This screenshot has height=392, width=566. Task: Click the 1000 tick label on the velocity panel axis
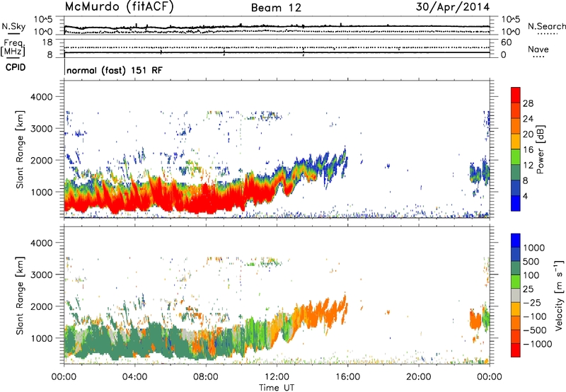click(41, 338)
